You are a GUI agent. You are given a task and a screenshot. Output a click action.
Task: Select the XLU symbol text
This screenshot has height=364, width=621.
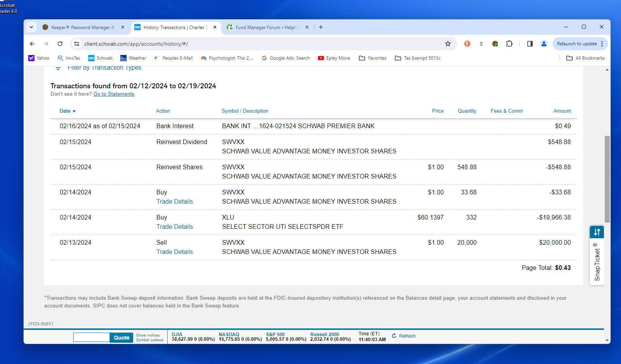[228, 218]
